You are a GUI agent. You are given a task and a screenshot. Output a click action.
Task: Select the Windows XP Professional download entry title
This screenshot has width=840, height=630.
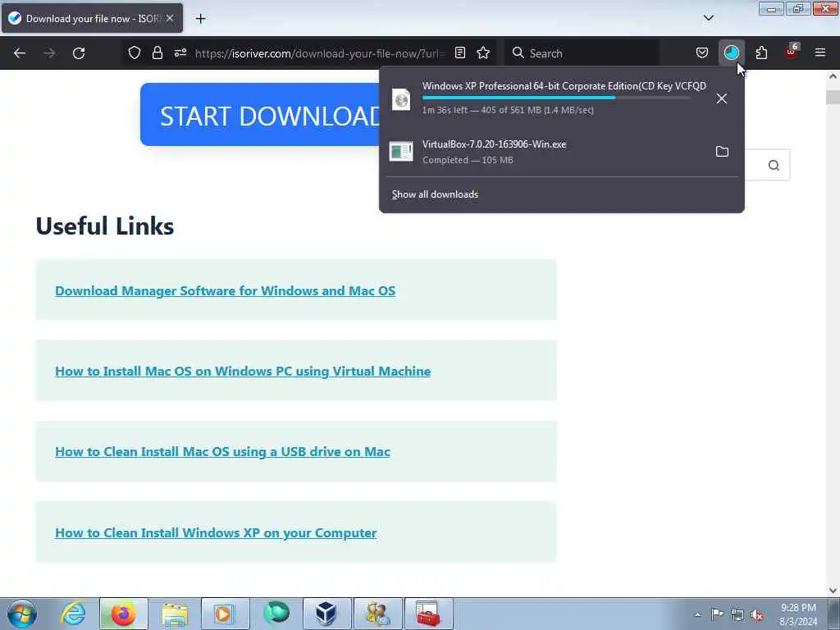click(x=564, y=85)
